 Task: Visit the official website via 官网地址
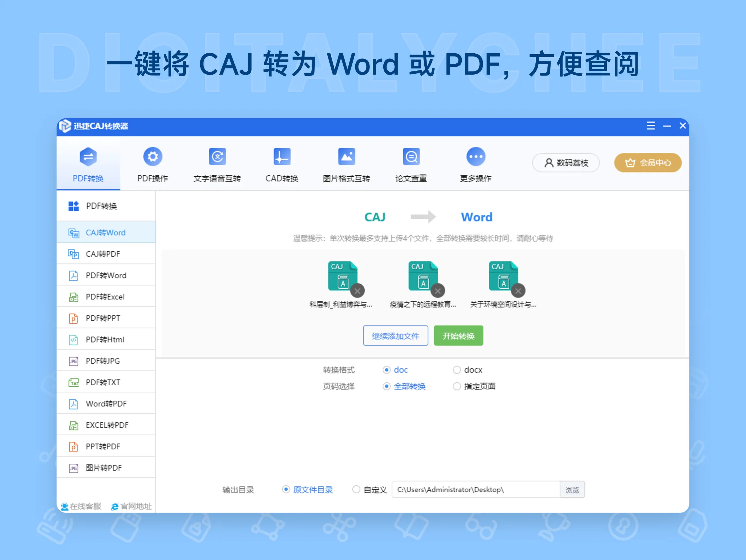(x=131, y=506)
